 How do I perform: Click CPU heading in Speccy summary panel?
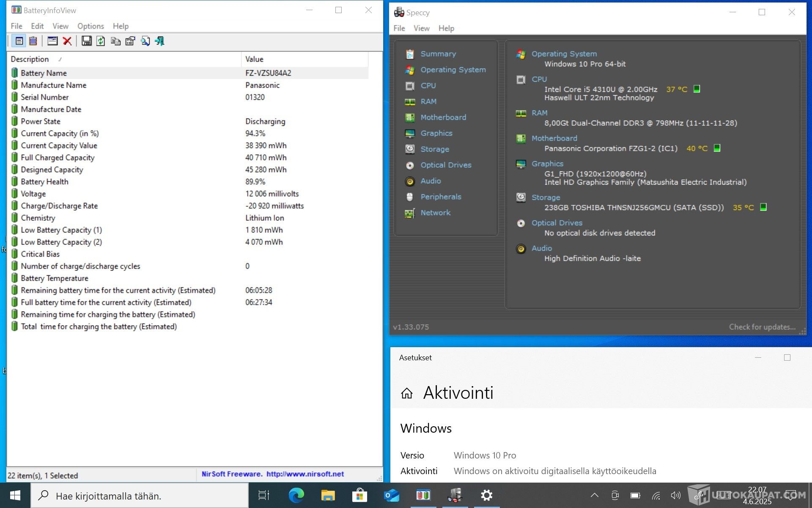pos(539,79)
